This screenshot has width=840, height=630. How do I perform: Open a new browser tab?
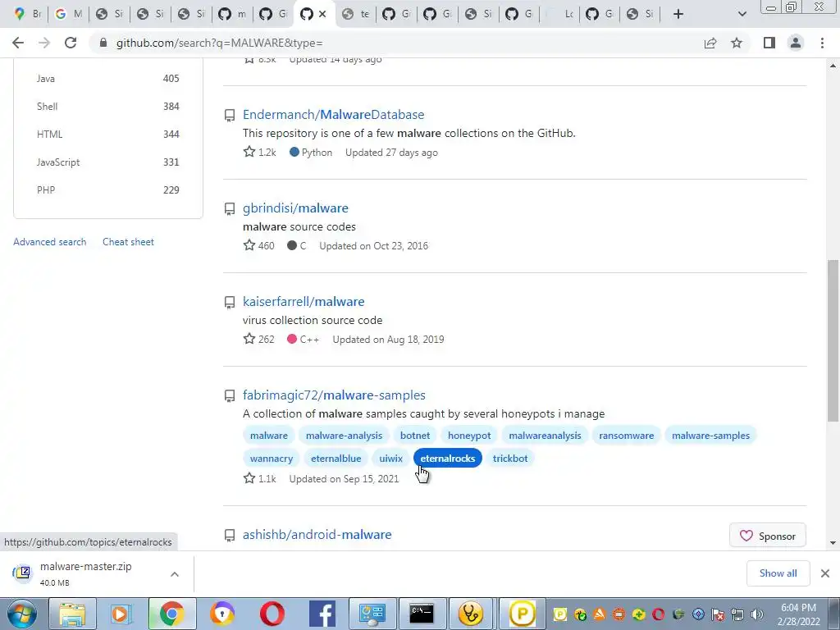click(x=678, y=14)
